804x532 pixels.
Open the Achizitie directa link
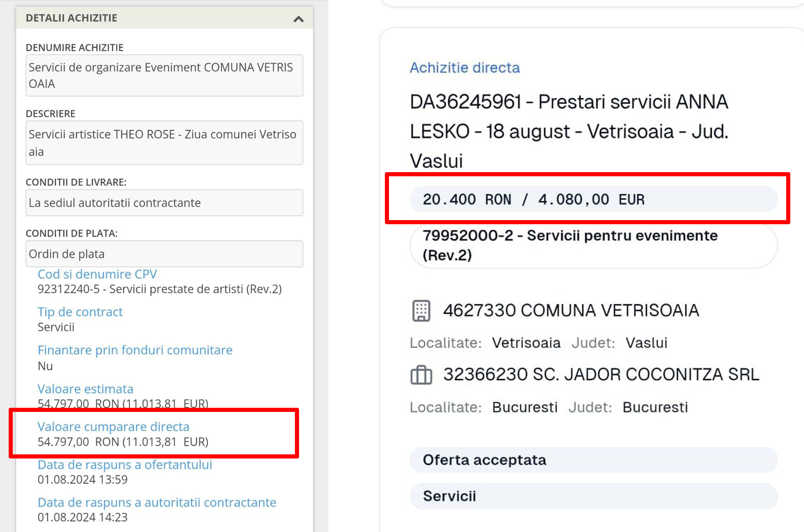tap(465, 68)
